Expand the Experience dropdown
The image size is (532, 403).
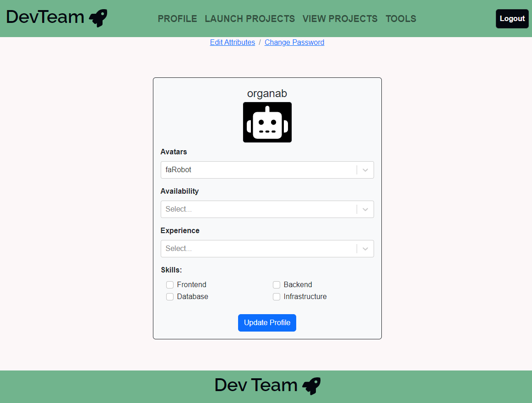click(267, 248)
